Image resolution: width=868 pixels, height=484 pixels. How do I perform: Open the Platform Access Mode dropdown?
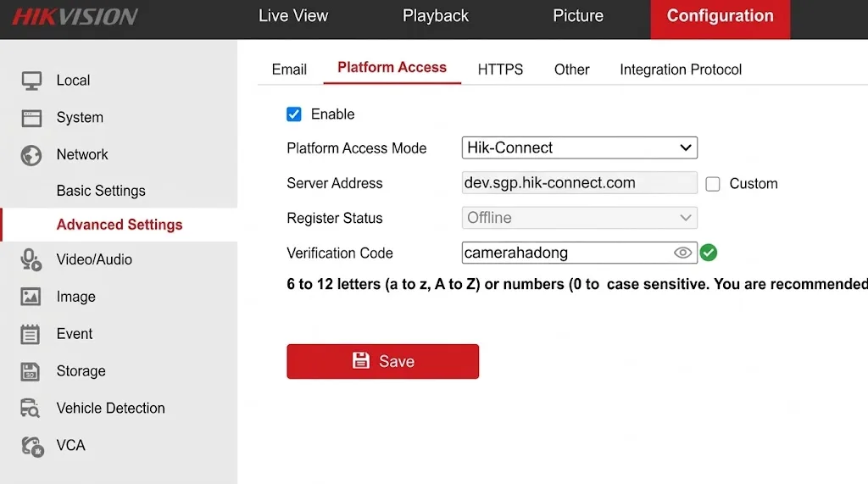click(580, 147)
